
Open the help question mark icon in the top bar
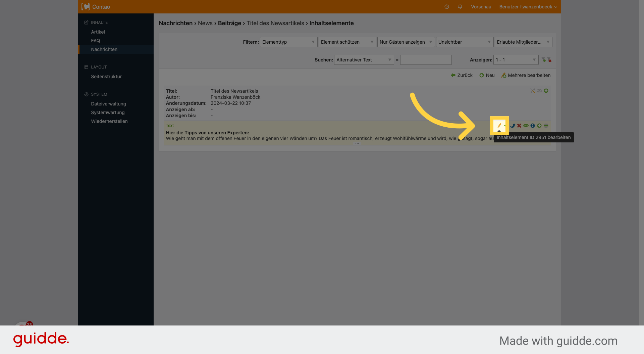[447, 7]
